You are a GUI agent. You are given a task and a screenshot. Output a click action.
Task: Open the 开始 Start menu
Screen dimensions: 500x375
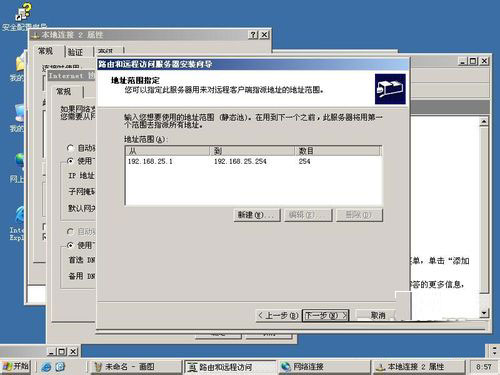tap(16, 366)
